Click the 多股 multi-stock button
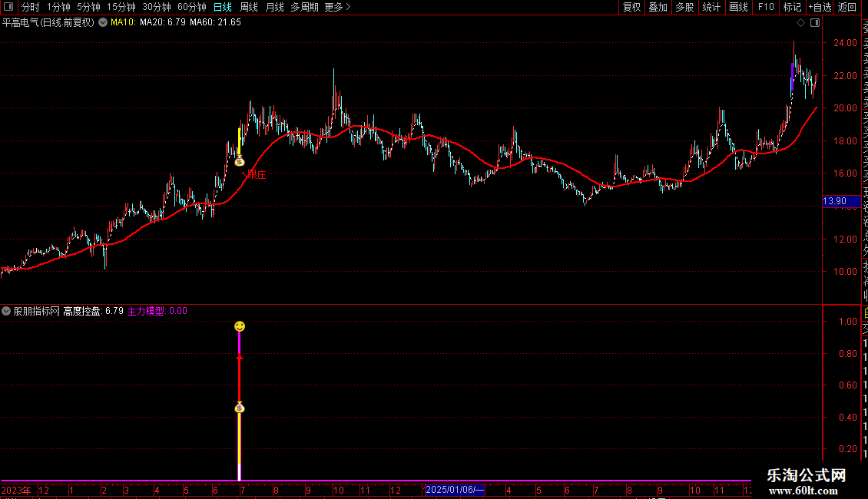868x499 pixels. (x=684, y=7)
